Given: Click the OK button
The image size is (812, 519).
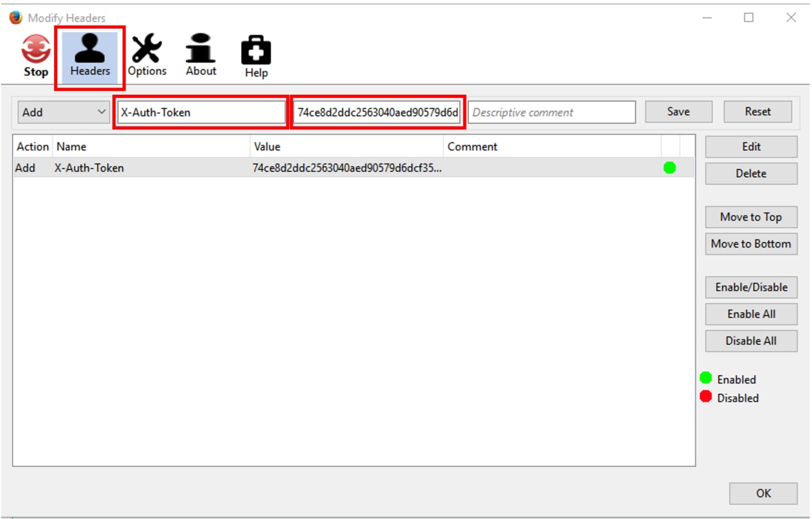Looking at the screenshot, I should pyautogui.click(x=763, y=493).
